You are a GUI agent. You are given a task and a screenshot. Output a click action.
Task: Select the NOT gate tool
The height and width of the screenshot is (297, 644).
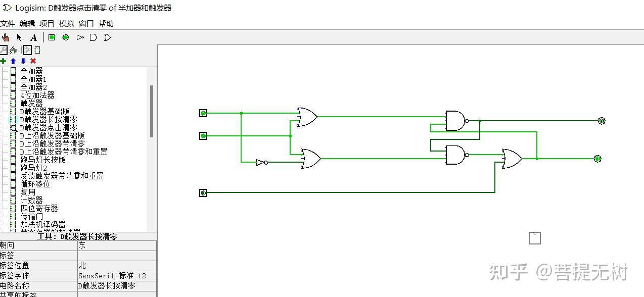(79, 37)
